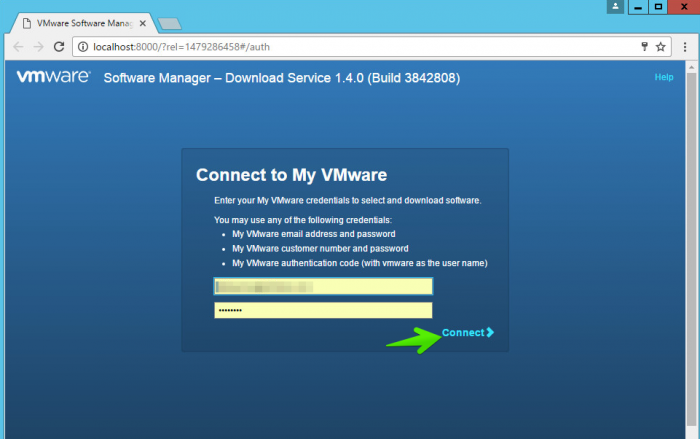Viewport: 700px width, 439px height.
Task: Click the scrollbar up arrow
Action: (x=692, y=67)
